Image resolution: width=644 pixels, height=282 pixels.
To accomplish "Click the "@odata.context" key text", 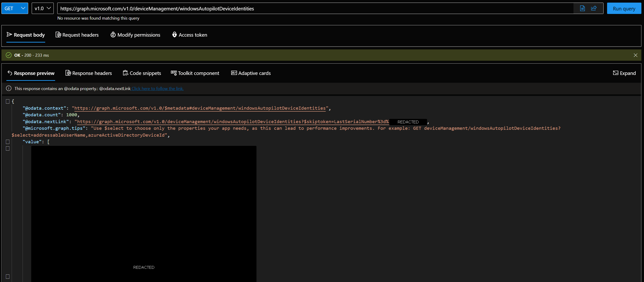I will [44, 108].
